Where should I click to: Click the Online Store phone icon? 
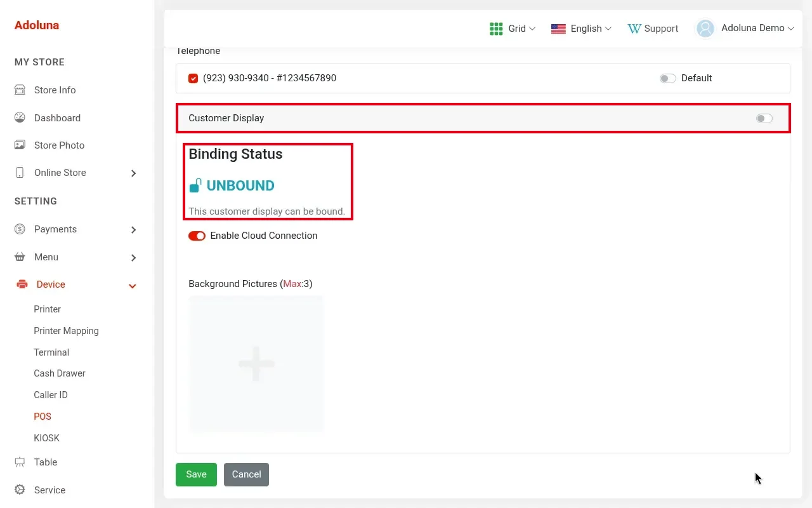[20, 173]
